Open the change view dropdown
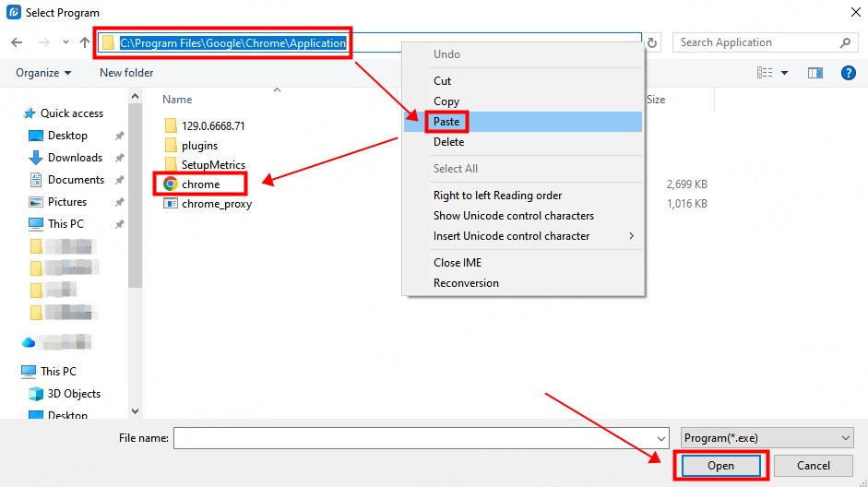This screenshot has width=868, height=487. click(x=785, y=73)
